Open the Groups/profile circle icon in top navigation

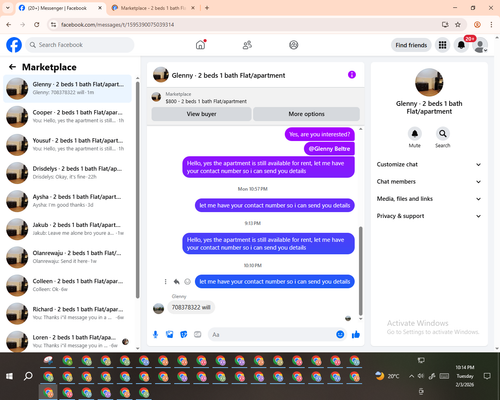click(x=294, y=45)
